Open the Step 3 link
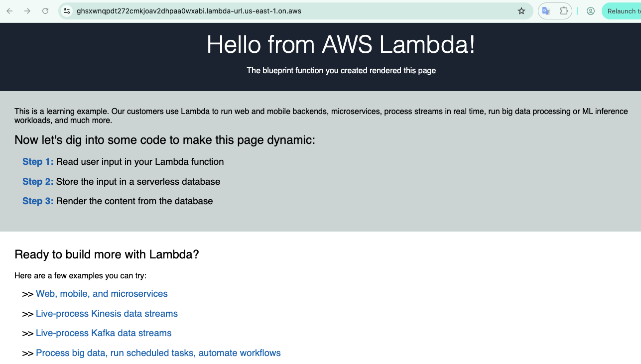This screenshot has width=641, height=364. click(38, 201)
